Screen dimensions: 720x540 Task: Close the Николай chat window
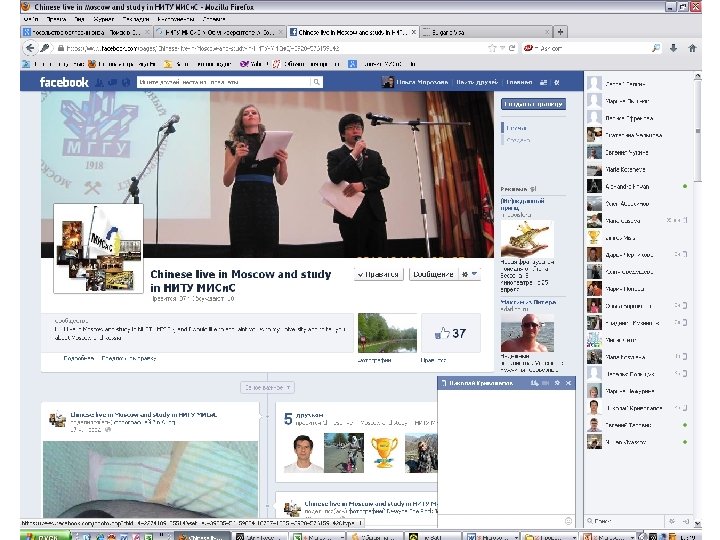click(x=568, y=383)
